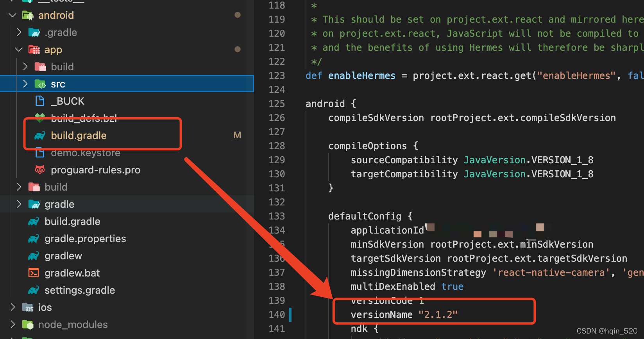Viewport: 644px width, 339px height.
Task: Click the versionName "2.1.2" string value
Action: (438, 315)
